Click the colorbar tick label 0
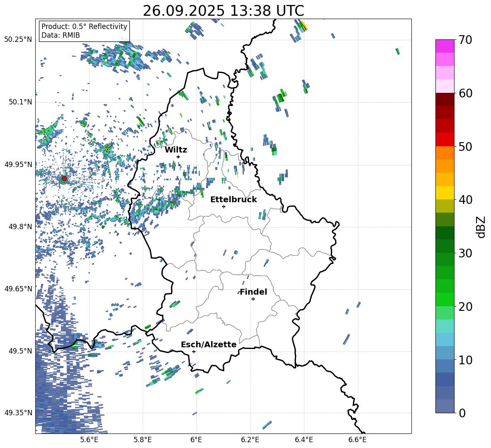This screenshot has height=448, width=491. point(462,413)
